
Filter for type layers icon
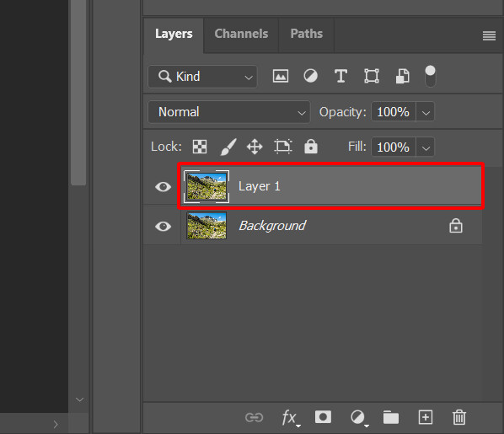[340, 77]
